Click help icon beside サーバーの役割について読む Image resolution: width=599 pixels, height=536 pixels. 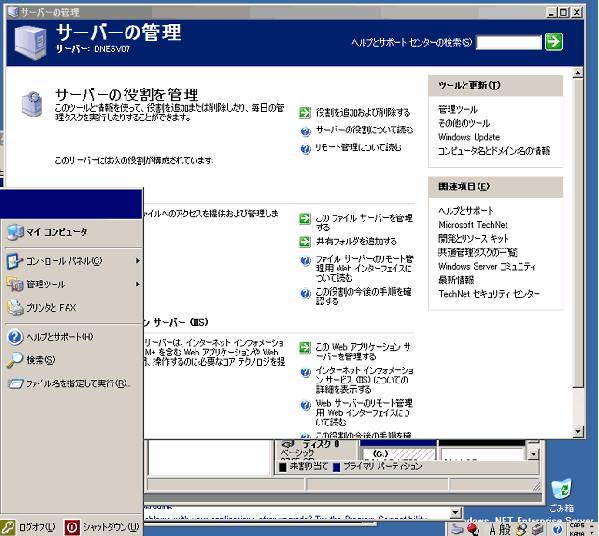point(305,131)
